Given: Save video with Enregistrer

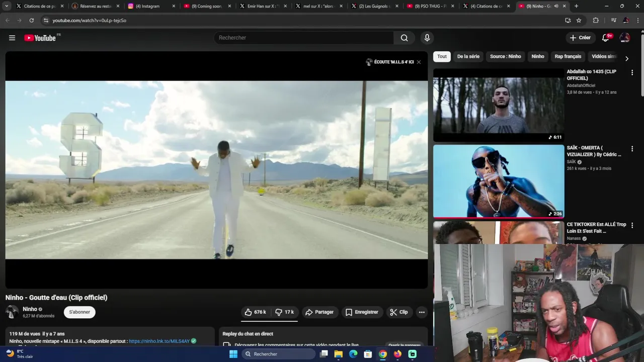Looking at the screenshot, I should [x=362, y=312].
